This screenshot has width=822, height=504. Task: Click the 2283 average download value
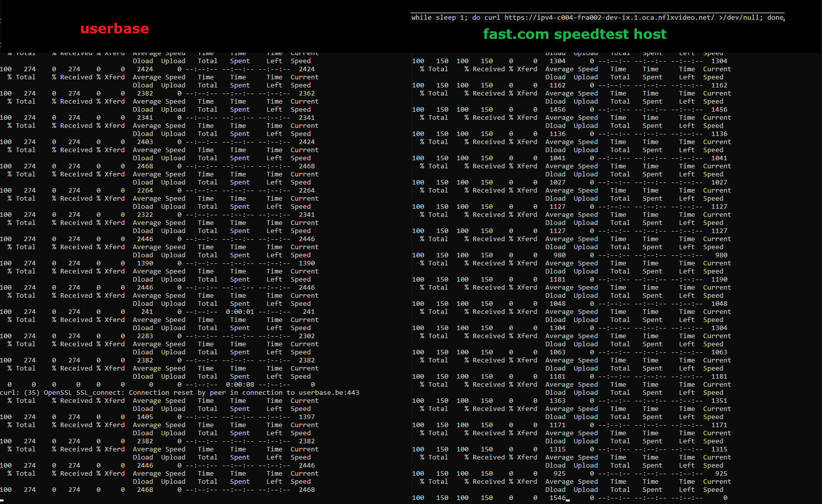145,336
